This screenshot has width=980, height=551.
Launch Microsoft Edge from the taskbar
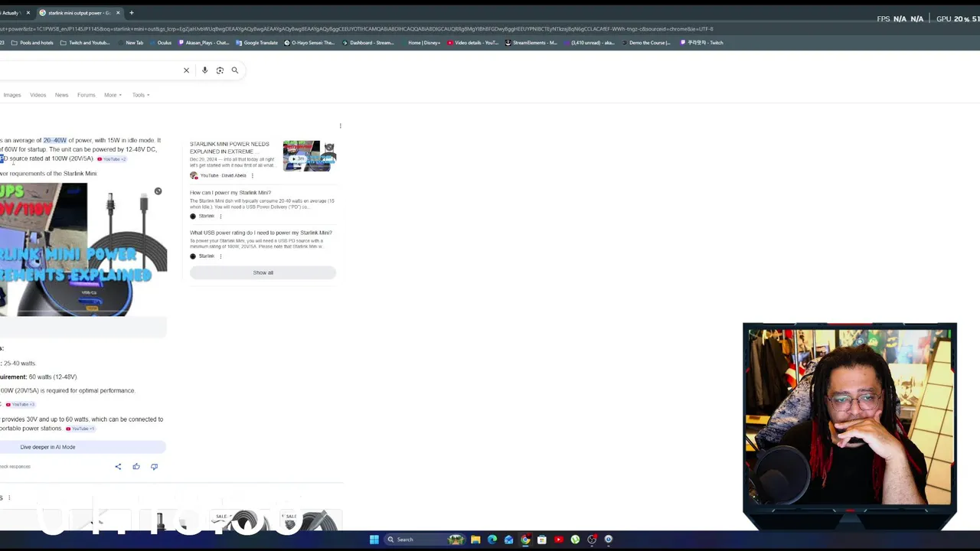click(492, 540)
